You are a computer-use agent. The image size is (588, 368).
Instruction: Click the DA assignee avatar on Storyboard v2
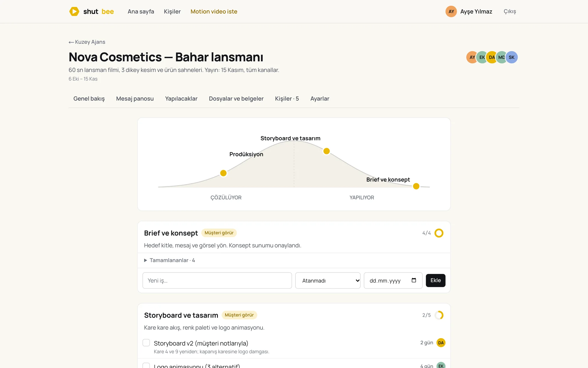click(441, 343)
